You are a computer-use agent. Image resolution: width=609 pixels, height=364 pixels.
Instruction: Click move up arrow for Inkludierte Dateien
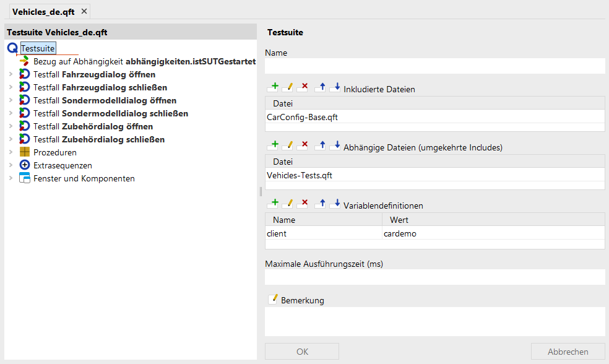[x=321, y=87]
